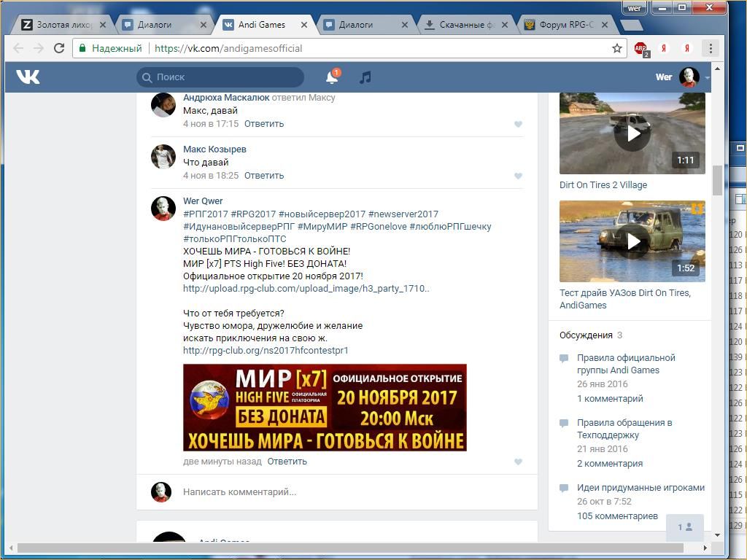This screenshot has height=560, width=747.
Task: Focus the Поиск search field
Action: click(x=220, y=77)
